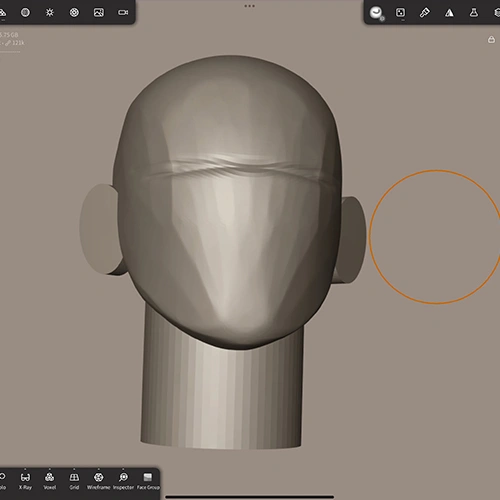Open the post process aperture menu
500x500 pixels.
click(x=74, y=13)
